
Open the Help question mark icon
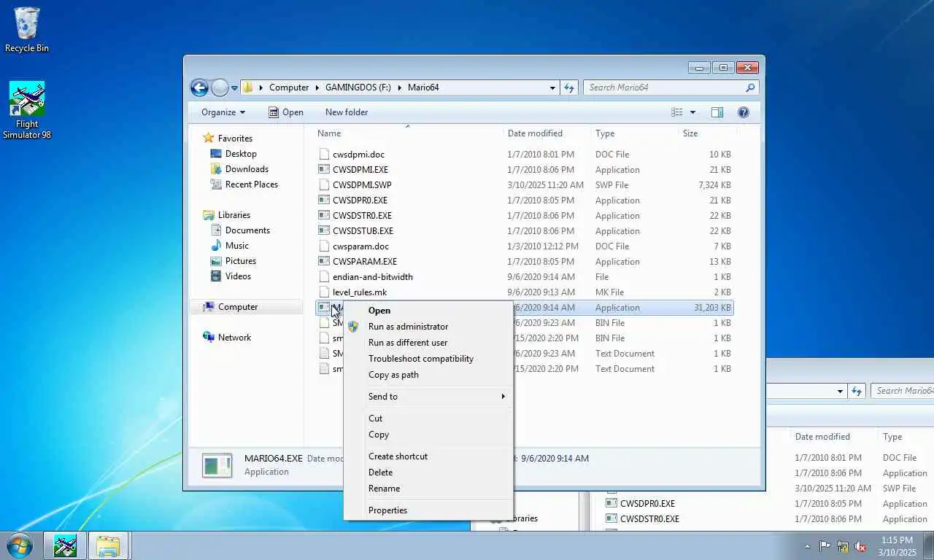(x=744, y=112)
